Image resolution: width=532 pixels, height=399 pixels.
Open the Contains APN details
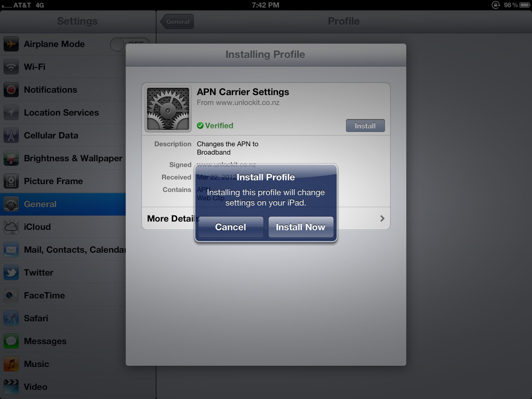point(202,190)
